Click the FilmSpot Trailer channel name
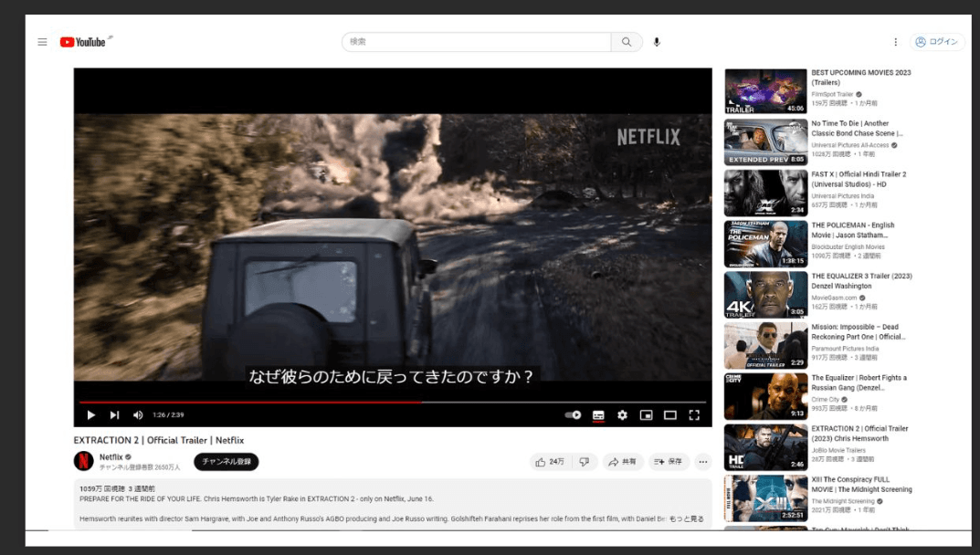The image size is (980, 555). [832, 94]
